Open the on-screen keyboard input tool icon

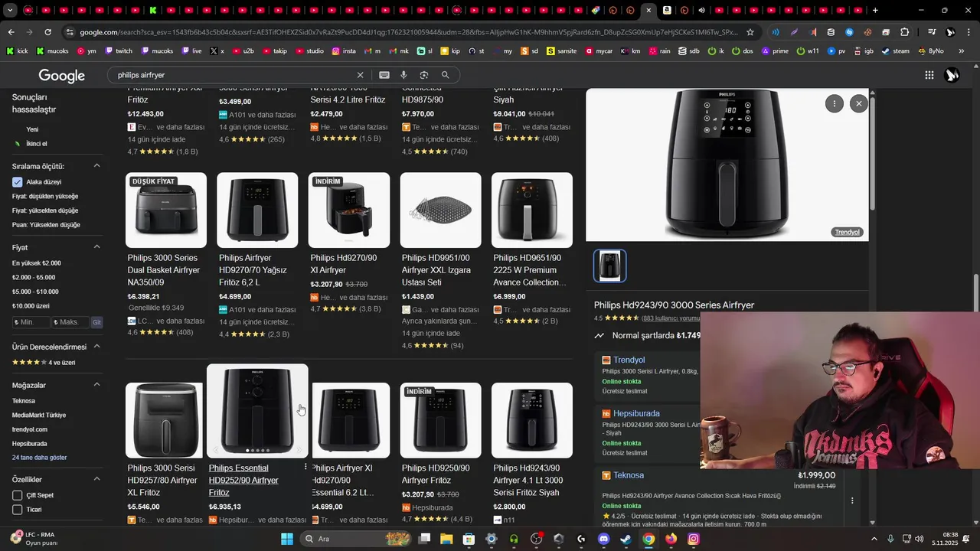point(384,75)
